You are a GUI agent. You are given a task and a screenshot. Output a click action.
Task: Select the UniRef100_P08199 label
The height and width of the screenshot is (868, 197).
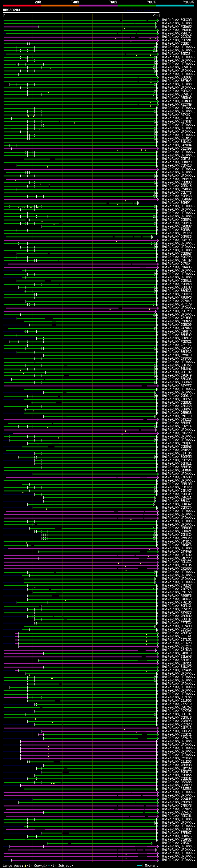point(177,240)
